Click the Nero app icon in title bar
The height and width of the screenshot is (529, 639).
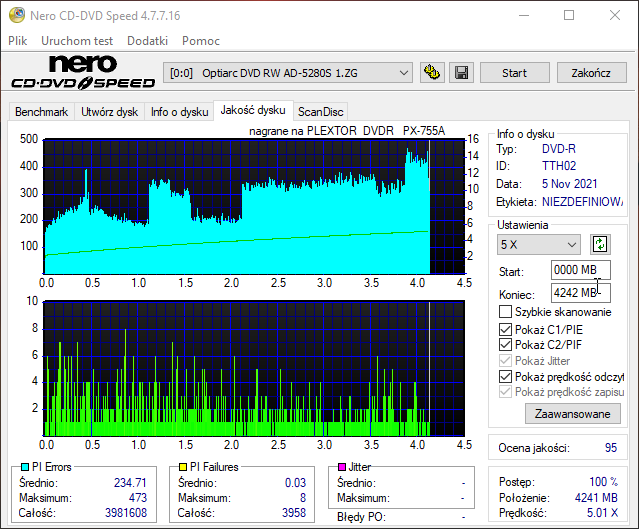[x=17, y=15]
